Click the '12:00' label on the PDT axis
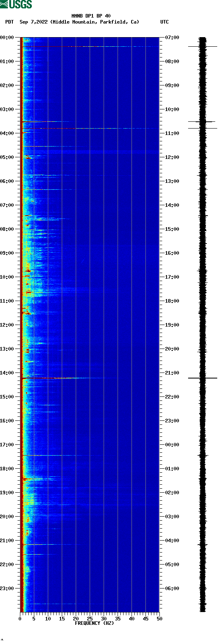Screen dimensions: 220x644 (7, 325)
